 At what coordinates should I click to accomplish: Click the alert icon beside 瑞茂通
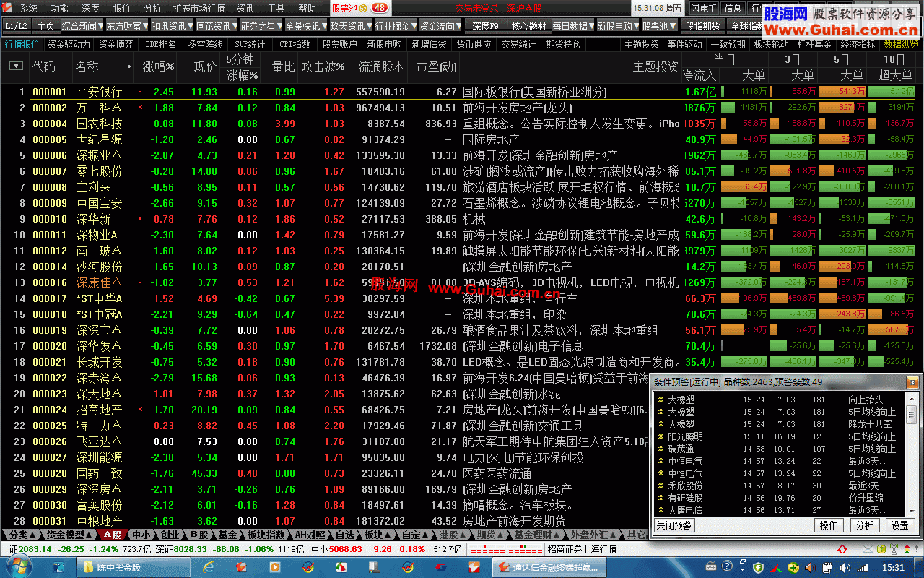pyautogui.click(x=661, y=449)
